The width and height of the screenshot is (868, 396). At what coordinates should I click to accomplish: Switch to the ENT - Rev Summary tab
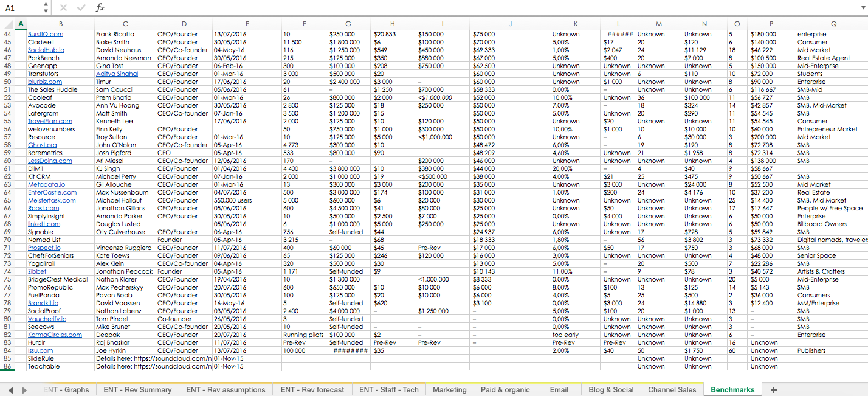point(137,390)
